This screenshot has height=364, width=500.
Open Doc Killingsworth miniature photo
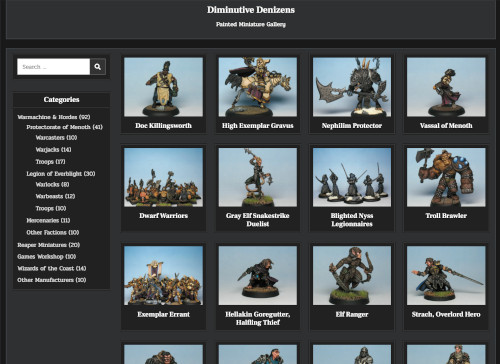point(163,87)
